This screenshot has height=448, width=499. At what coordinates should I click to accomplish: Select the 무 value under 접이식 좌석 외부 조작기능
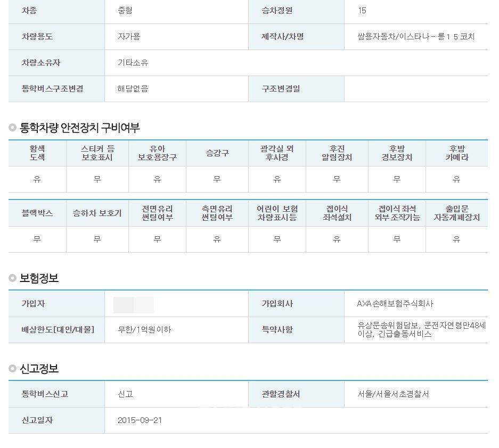(x=397, y=239)
